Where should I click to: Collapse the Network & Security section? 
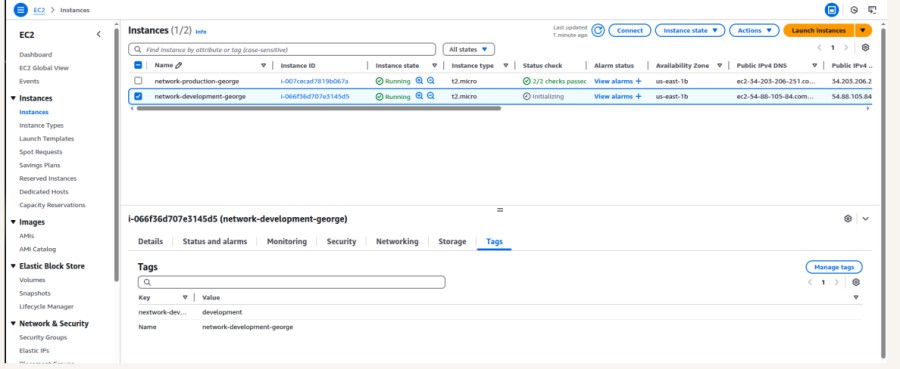point(13,324)
